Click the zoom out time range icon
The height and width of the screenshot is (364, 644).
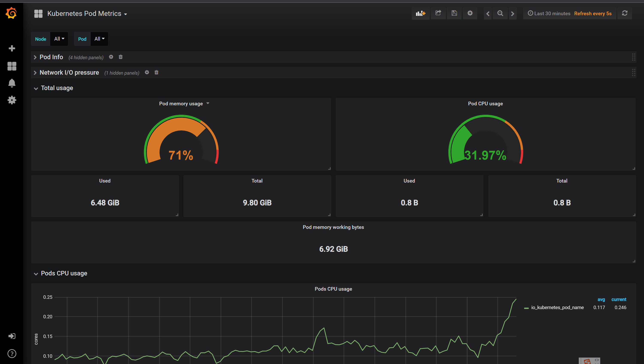(500, 14)
